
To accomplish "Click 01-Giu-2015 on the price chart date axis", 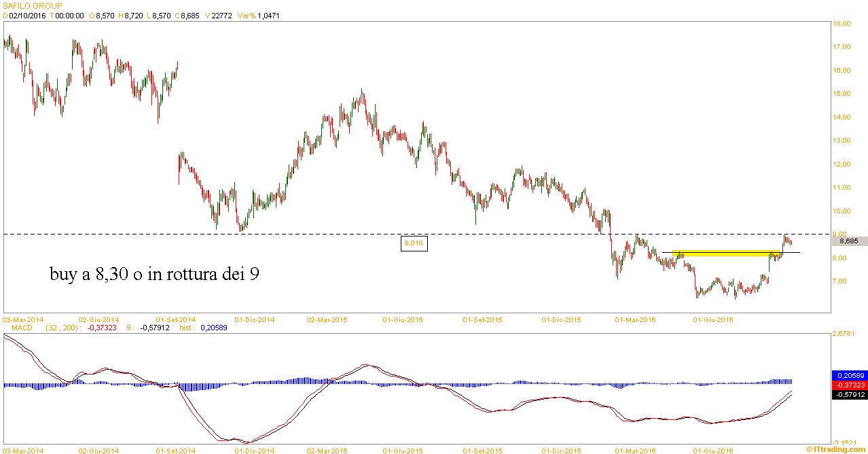I will click(403, 319).
